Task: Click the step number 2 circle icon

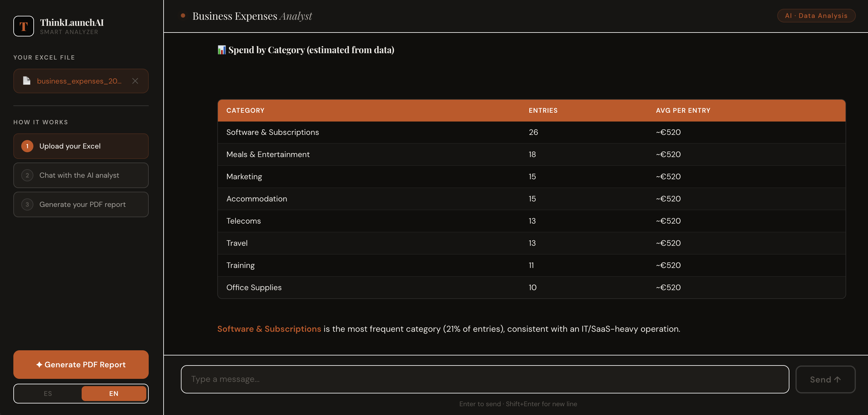Action: (27, 175)
